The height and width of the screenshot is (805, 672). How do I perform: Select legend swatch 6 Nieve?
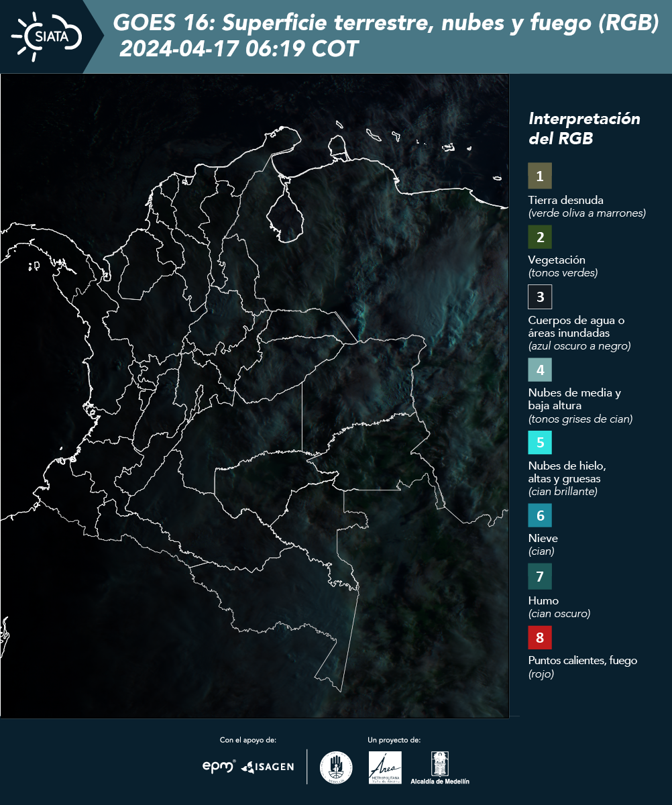pos(540,515)
